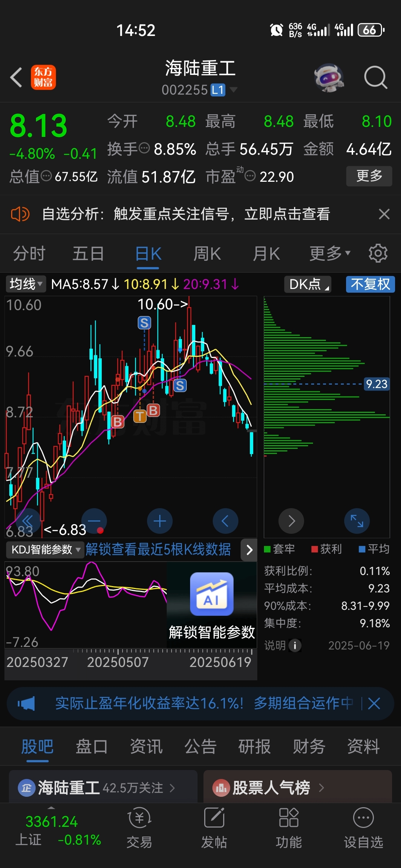Tap the leftmost B buy marker

tap(118, 422)
